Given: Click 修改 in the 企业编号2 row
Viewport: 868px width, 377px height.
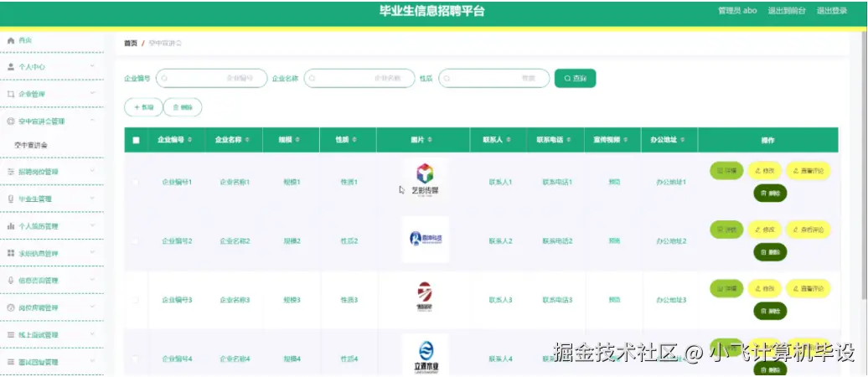Looking at the screenshot, I should [764, 230].
